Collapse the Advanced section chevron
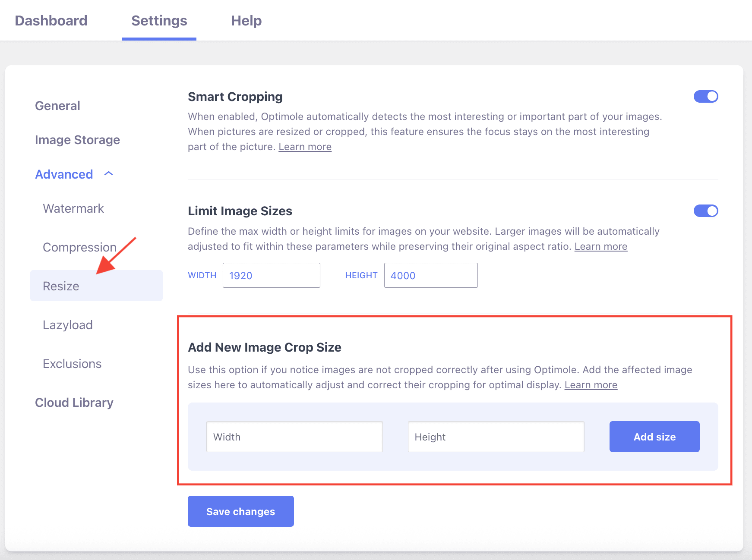 coord(109,174)
